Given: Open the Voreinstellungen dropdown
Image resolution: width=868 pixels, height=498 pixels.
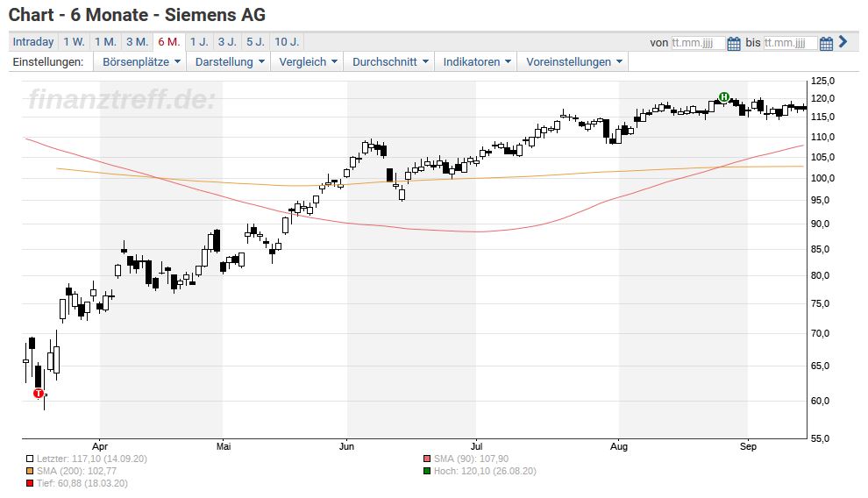Looking at the screenshot, I should click(x=573, y=62).
